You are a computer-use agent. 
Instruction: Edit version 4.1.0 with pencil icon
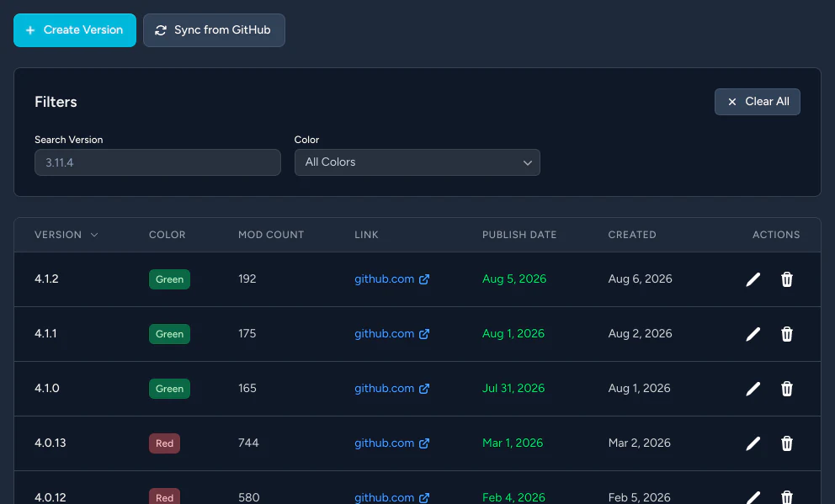pyautogui.click(x=753, y=389)
